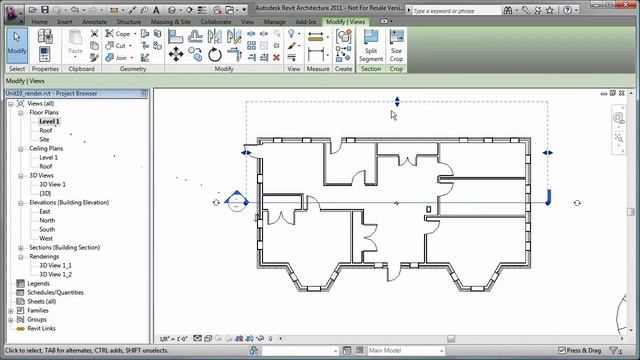Click the section head symbol in drawing
This screenshot has height=360, width=640.
[236, 202]
